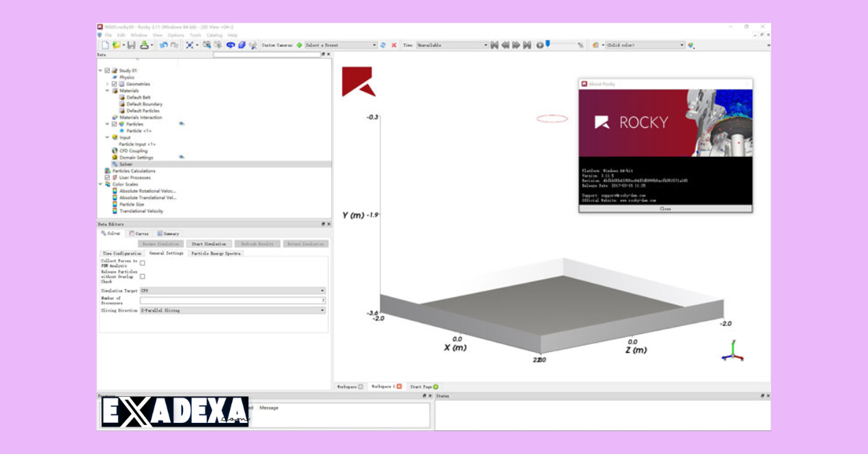The image size is (868, 454).
Task: Click the playback fast-forward control in the toolbar
Action: pyautogui.click(x=516, y=44)
